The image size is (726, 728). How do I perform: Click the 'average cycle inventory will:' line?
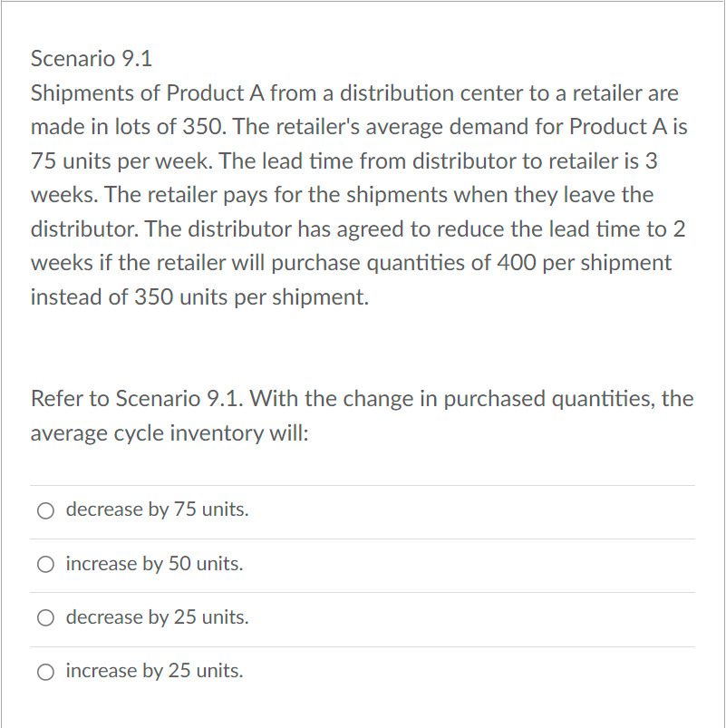169,433
